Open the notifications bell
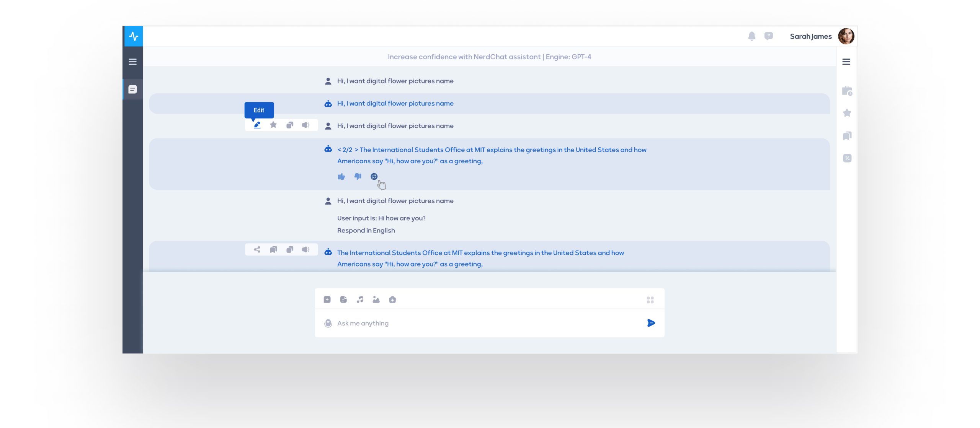The width and height of the screenshot is (980, 428). tap(751, 36)
